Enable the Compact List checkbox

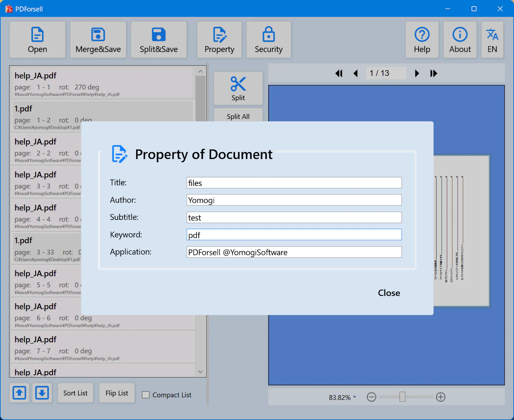[146, 395]
